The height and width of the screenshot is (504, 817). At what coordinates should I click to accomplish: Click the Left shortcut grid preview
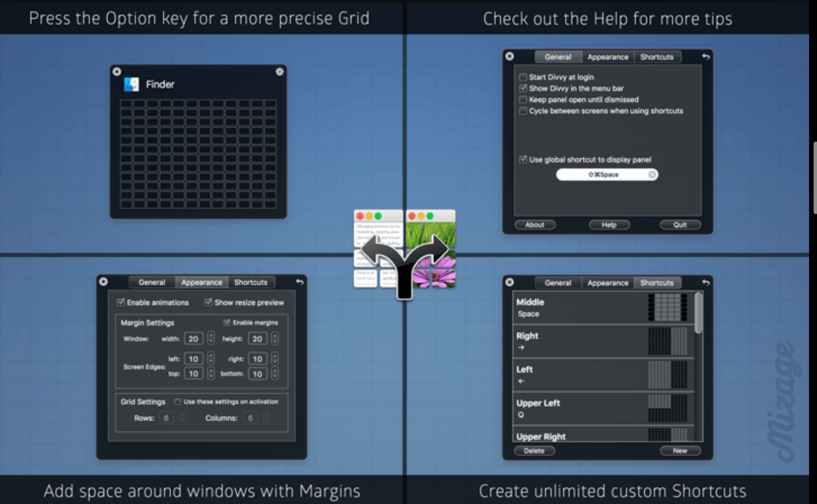(x=667, y=374)
